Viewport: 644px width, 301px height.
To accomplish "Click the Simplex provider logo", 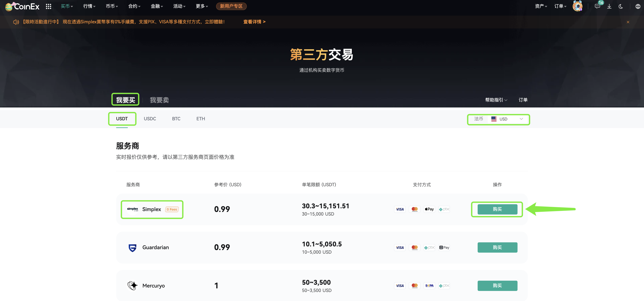I will (132, 209).
